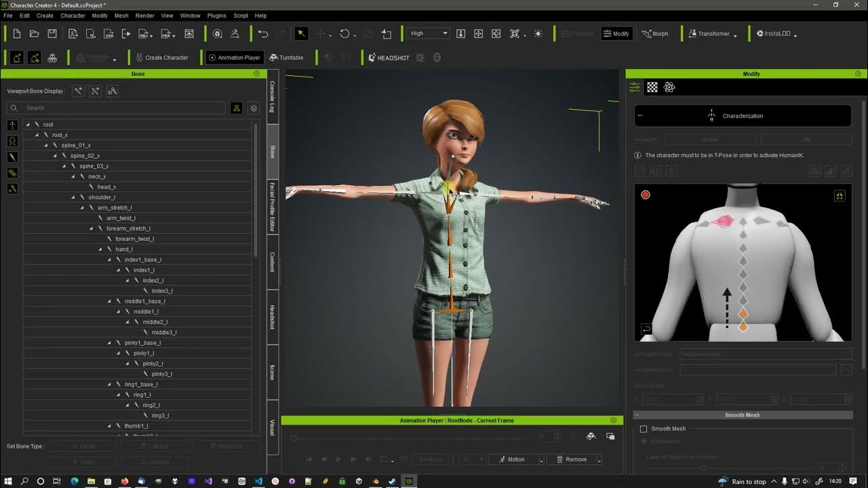Collapse the neck_x tree node
The image size is (868, 488).
pos(73,176)
